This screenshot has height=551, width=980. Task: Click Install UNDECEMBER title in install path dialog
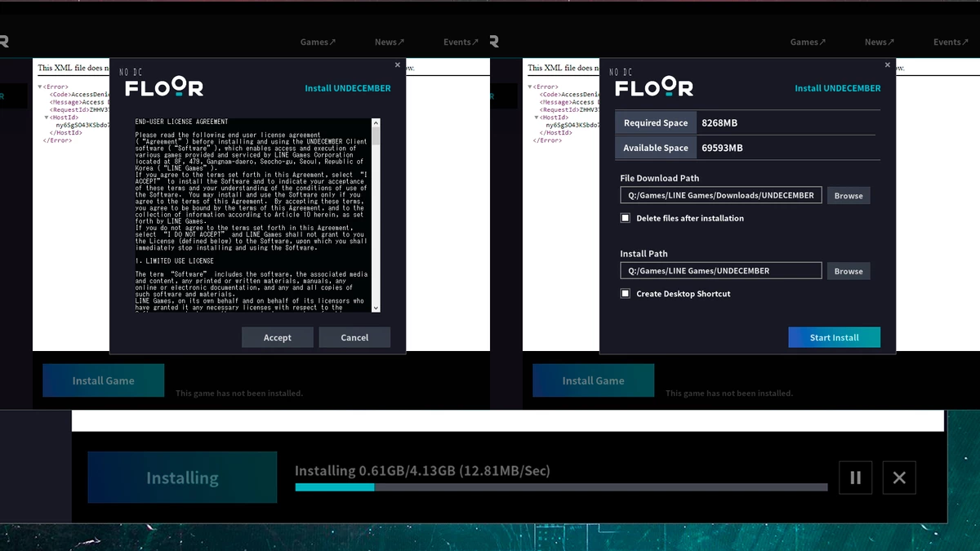pos(838,88)
